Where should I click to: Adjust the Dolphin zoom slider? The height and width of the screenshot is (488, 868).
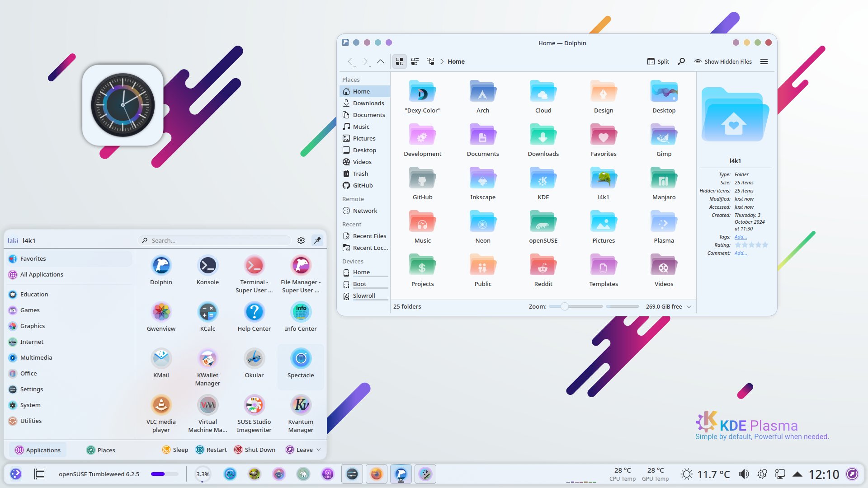576,306
